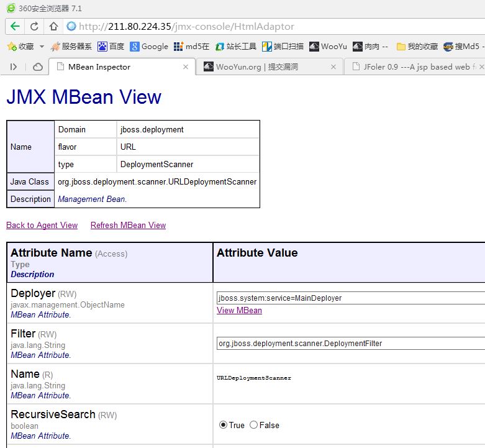Reload the page with refresh icon

(34, 26)
